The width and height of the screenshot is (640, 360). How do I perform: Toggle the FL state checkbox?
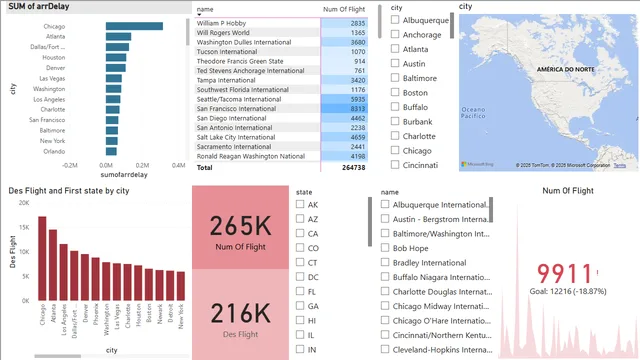coord(300,291)
